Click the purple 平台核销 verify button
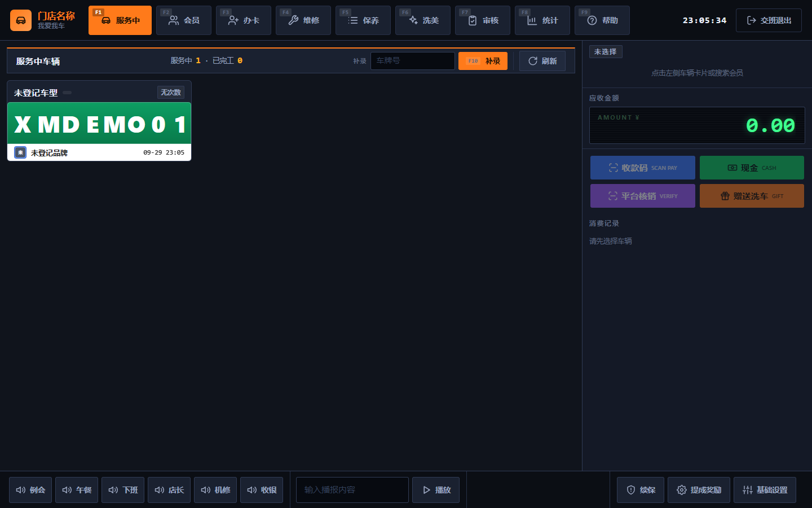 click(x=643, y=196)
